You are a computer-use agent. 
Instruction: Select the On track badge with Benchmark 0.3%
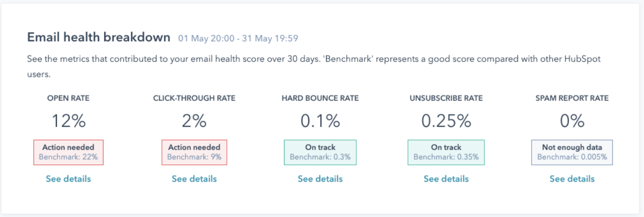pyautogui.click(x=320, y=152)
